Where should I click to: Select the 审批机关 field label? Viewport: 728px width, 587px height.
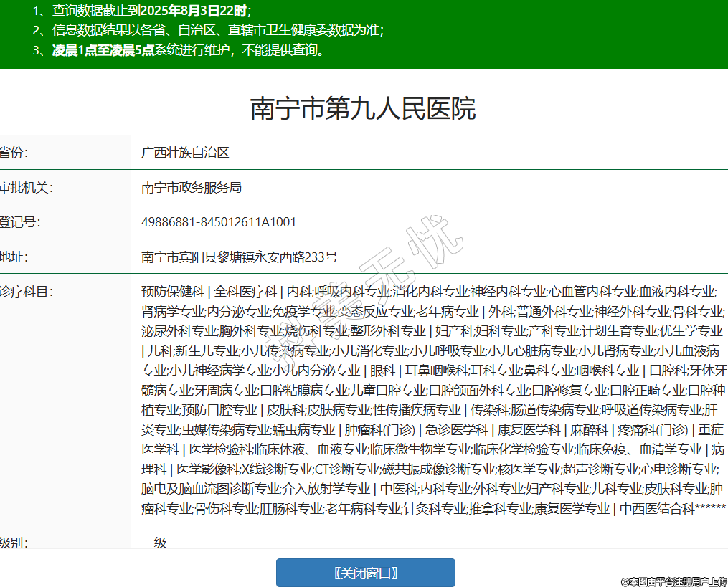26,188
